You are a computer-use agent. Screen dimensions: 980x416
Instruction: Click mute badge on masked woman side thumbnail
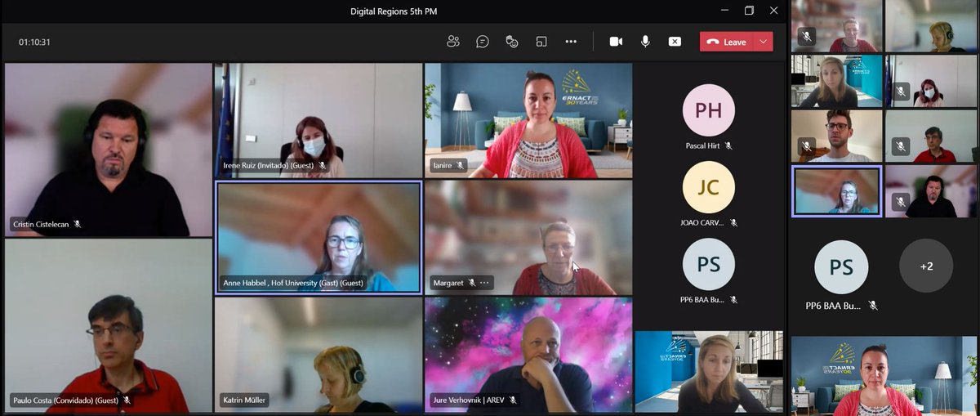[901, 91]
